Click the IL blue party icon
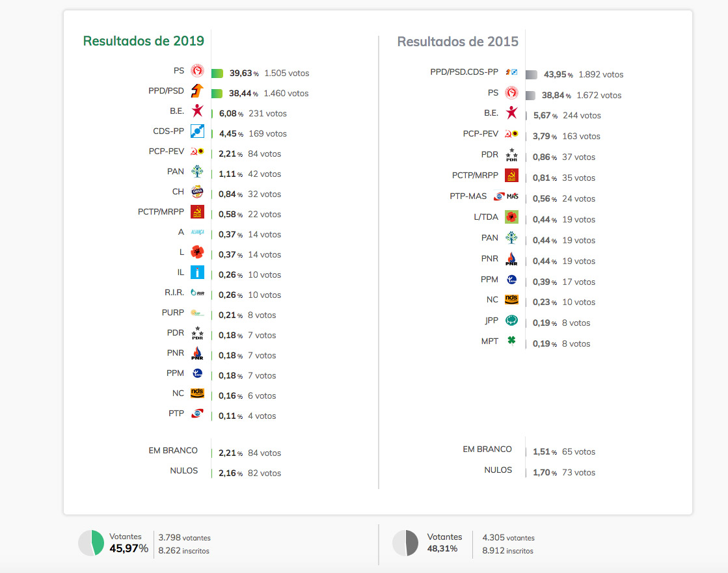Image resolution: width=728 pixels, height=573 pixels. tap(197, 273)
